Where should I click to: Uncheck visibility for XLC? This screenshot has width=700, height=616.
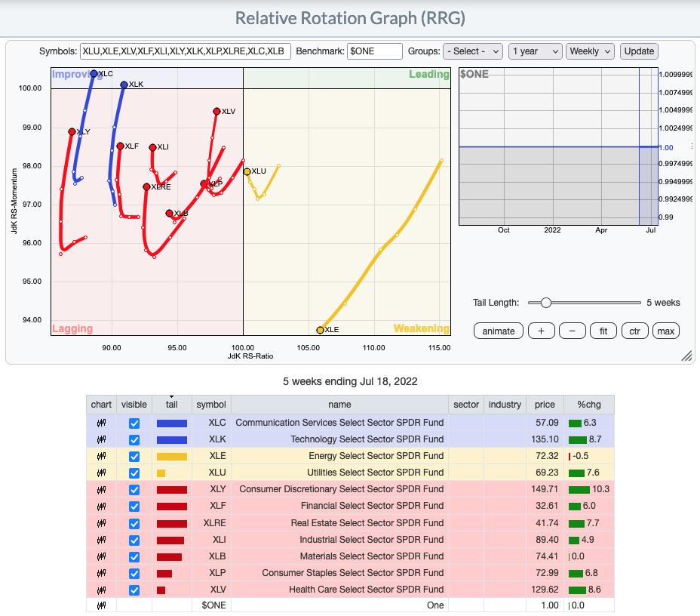click(134, 423)
